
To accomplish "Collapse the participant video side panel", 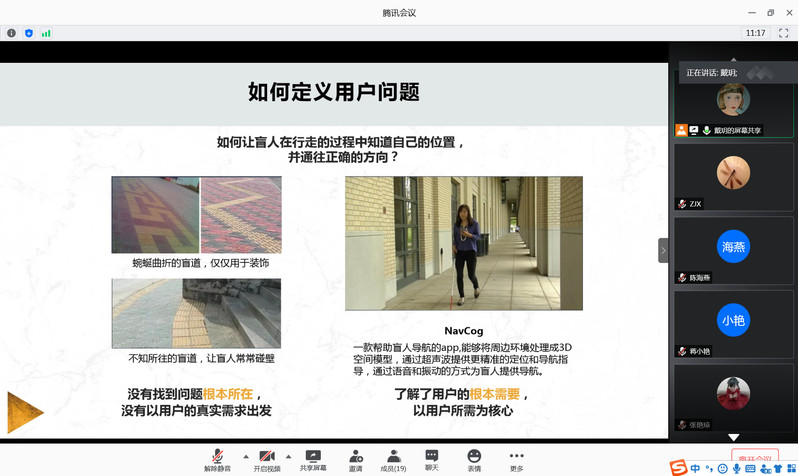I will (662, 250).
